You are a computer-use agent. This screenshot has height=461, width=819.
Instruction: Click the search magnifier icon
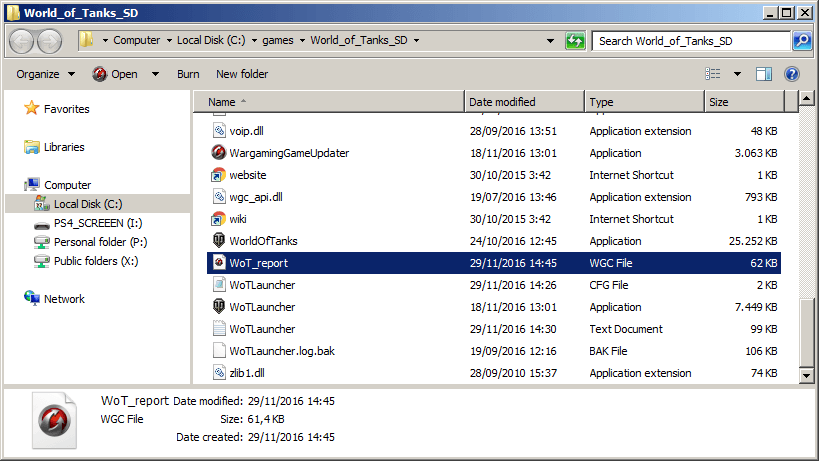click(802, 41)
